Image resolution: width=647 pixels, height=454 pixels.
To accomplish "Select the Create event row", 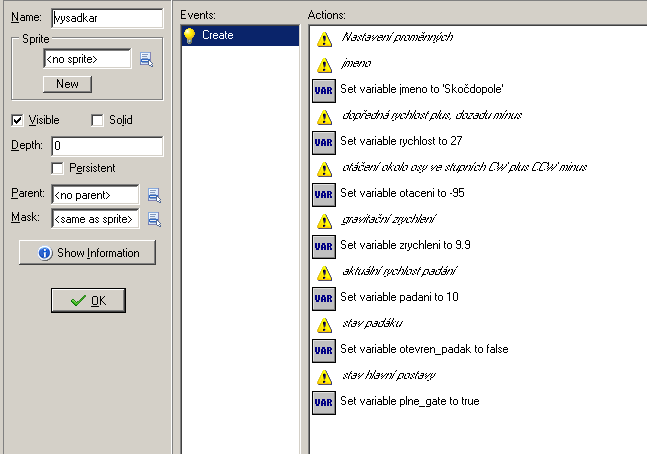I will pyautogui.click(x=240, y=35).
